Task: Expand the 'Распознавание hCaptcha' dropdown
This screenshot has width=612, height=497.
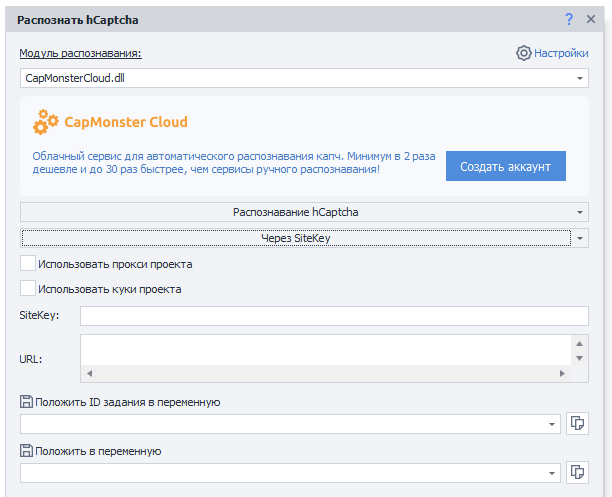Action: click(580, 212)
